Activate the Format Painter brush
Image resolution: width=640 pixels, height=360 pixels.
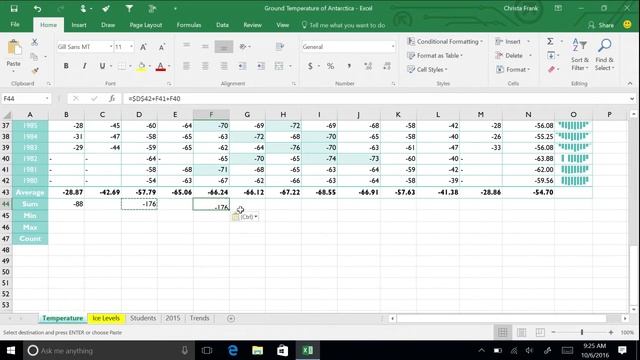(35, 71)
